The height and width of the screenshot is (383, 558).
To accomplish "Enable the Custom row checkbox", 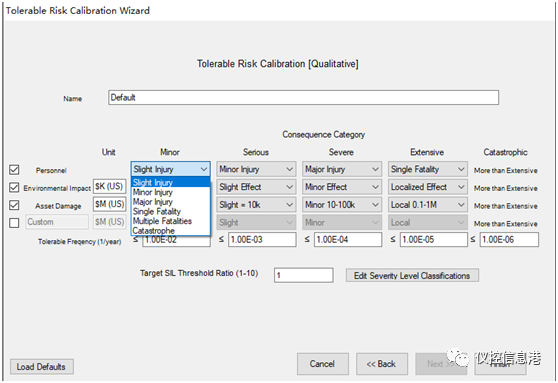I will coord(14,223).
